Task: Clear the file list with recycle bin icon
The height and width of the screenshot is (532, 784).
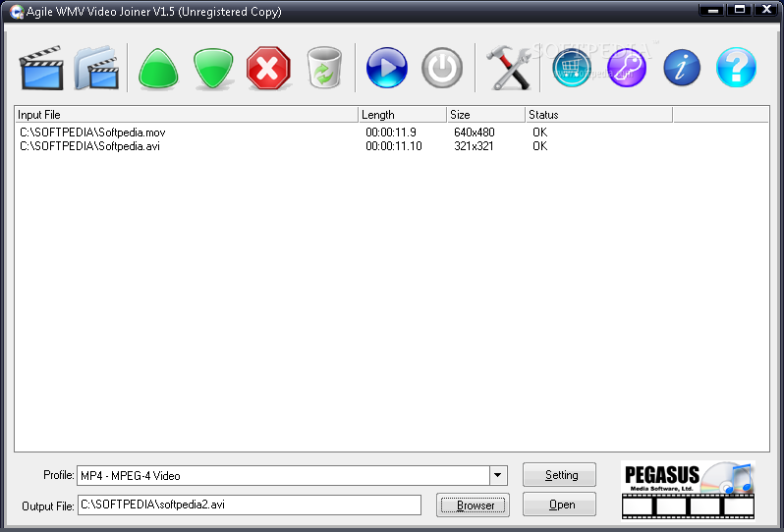Action: pos(324,68)
